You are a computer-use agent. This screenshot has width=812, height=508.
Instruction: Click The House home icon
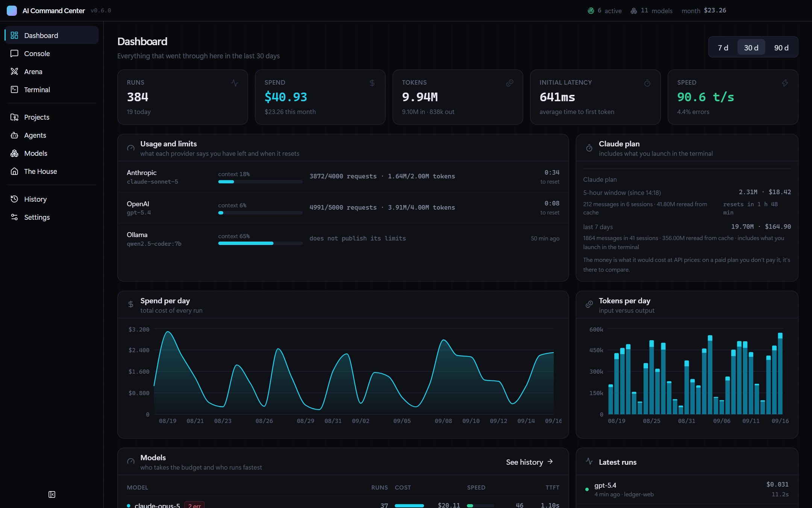[14, 171]
